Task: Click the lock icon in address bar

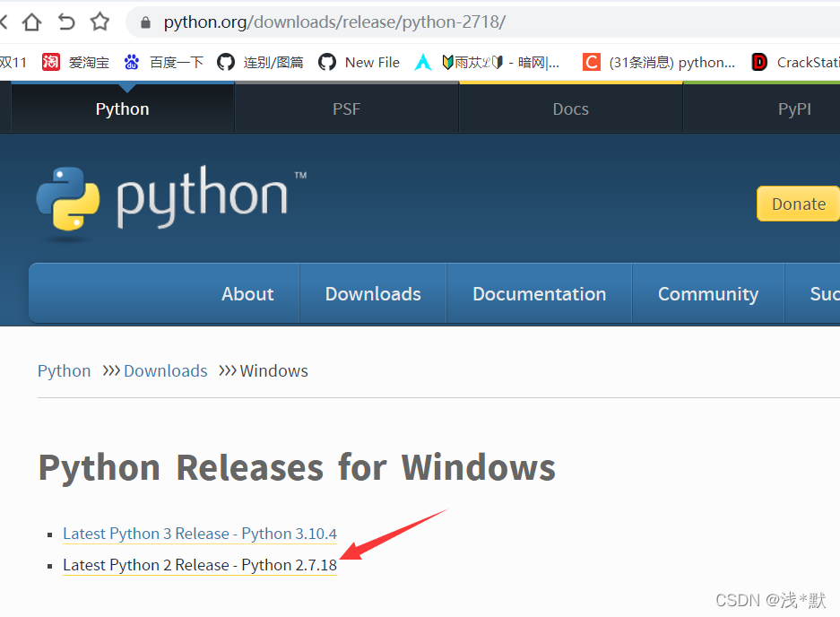Action: (146, 22)
